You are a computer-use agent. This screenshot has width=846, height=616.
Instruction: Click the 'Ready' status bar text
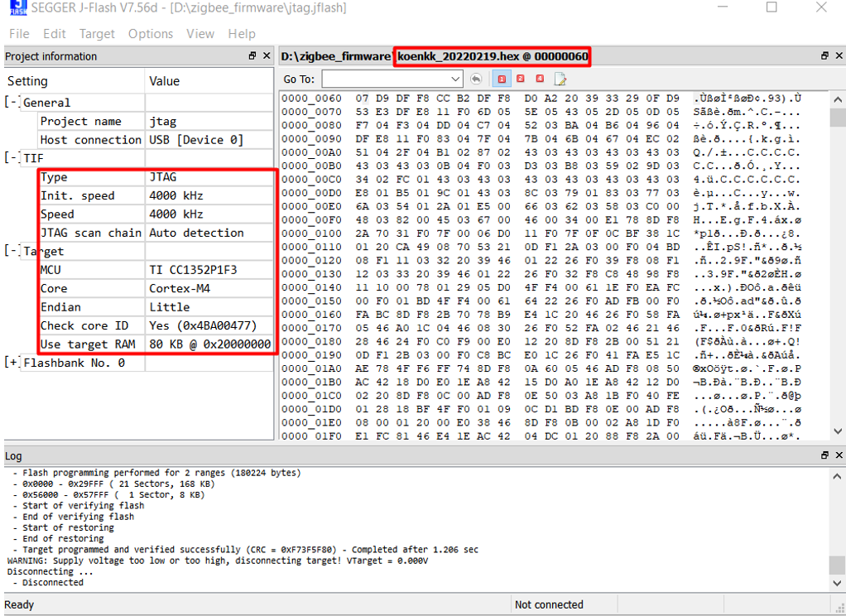point(19,604)
